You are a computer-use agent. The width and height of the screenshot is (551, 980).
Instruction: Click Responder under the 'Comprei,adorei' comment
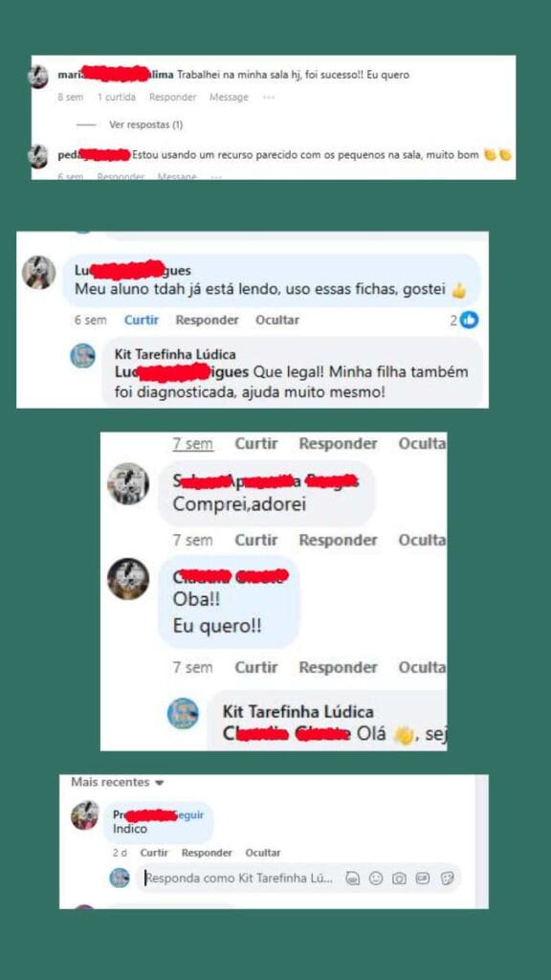[338, 540]
